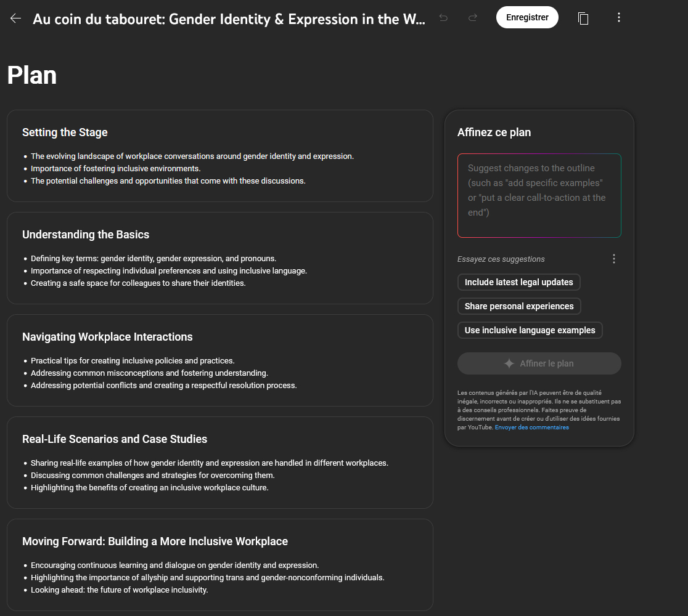Select the 'Setting the Stage' section card
Viewport: 688px width, 616px height.
(219, 156)
